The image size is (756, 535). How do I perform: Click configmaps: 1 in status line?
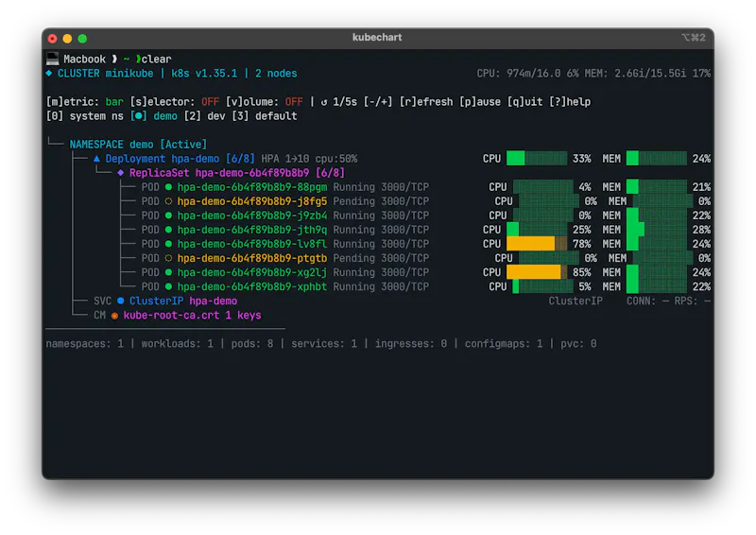pos(504,343)
